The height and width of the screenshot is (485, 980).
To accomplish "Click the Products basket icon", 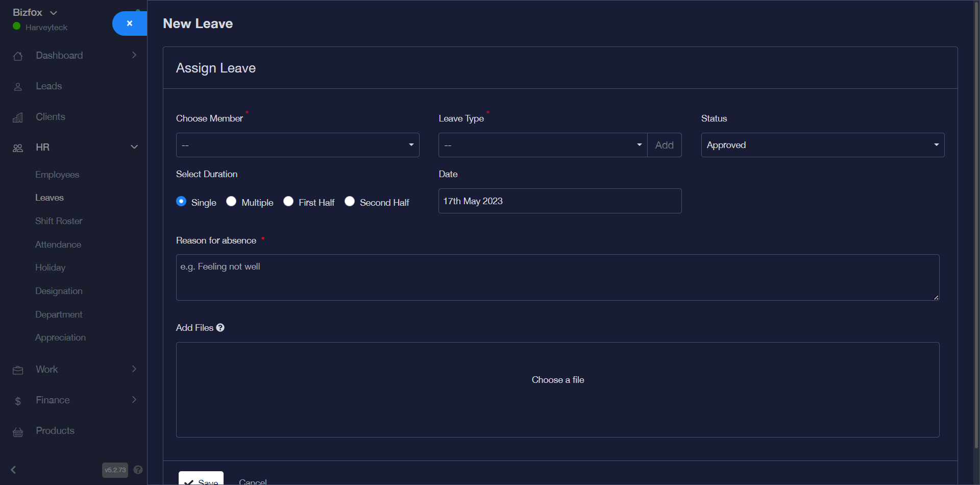I will pyautogui.click(x=18, y=432).
